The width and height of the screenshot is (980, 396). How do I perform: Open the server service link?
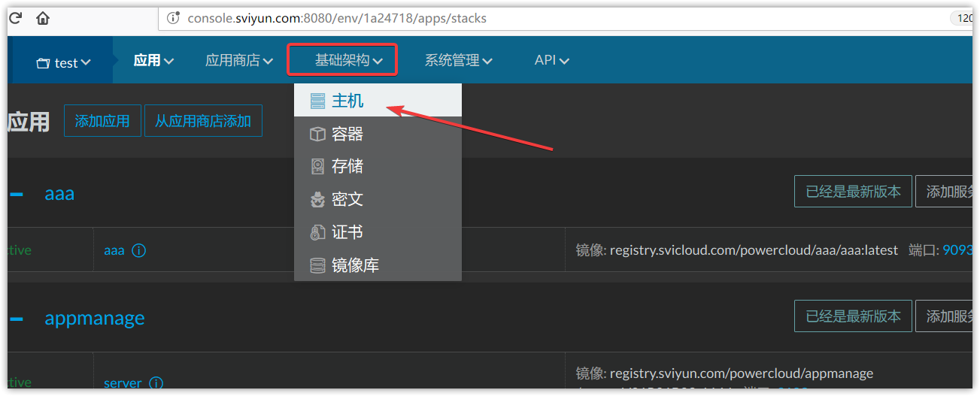(x=123, y=383)
